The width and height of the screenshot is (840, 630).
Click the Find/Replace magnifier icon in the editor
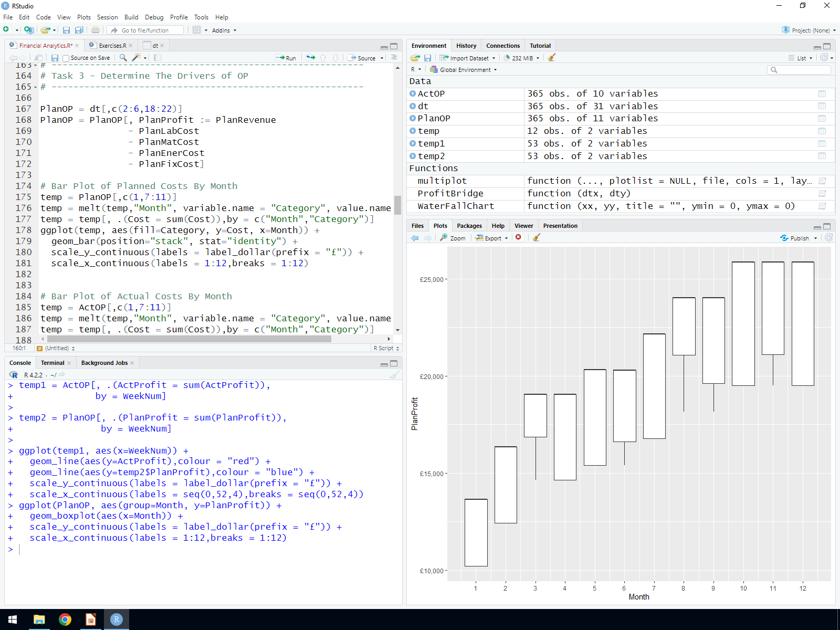pyautogui.click(x=123, y=58)
